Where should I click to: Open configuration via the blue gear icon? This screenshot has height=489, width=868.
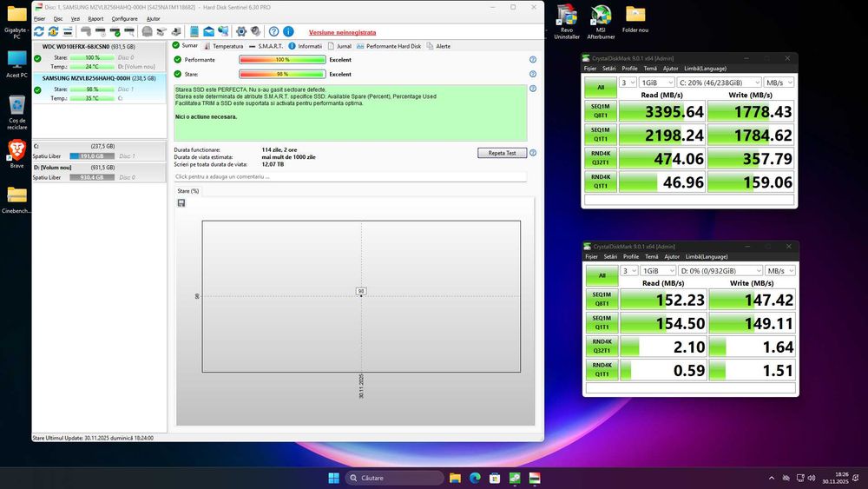coord(240,31)
